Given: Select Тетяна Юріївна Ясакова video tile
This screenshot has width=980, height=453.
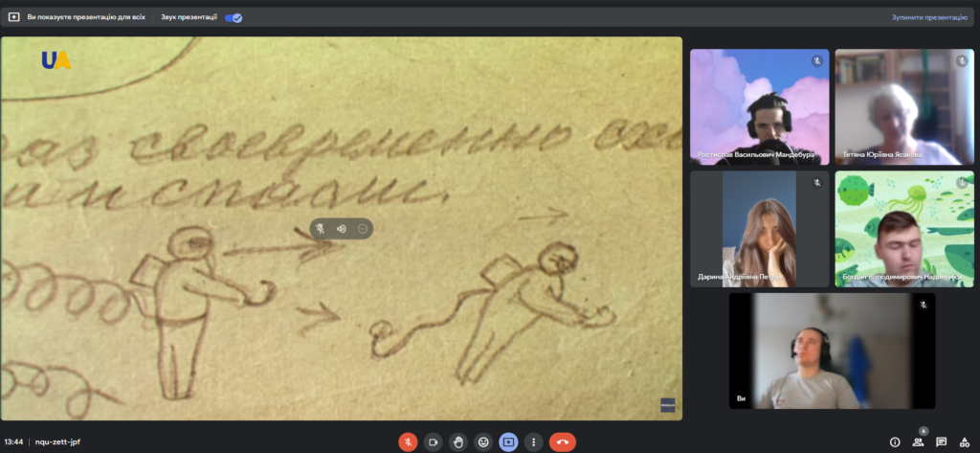Looking at the screenshot, I should click(x=903, y=107).
